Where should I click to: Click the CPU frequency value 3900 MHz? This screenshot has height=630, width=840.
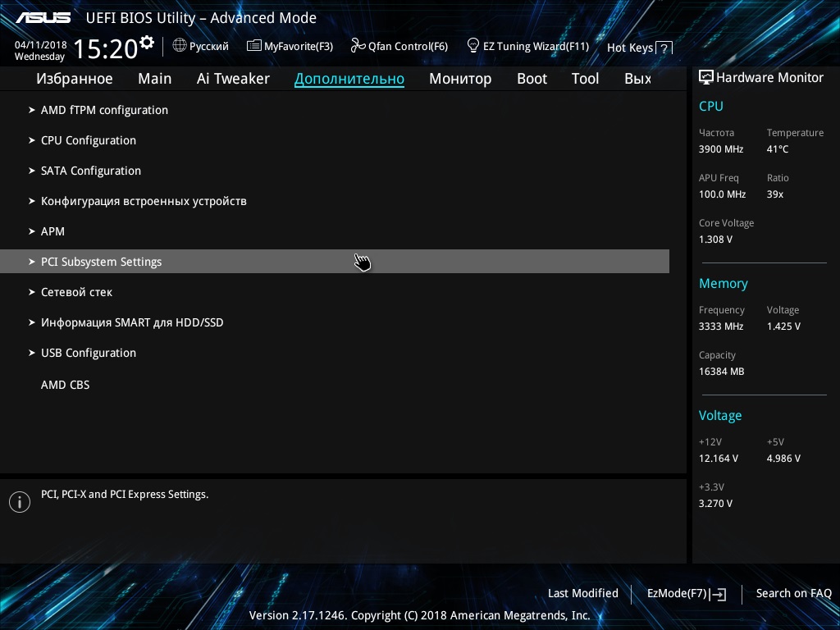point(721,149)
